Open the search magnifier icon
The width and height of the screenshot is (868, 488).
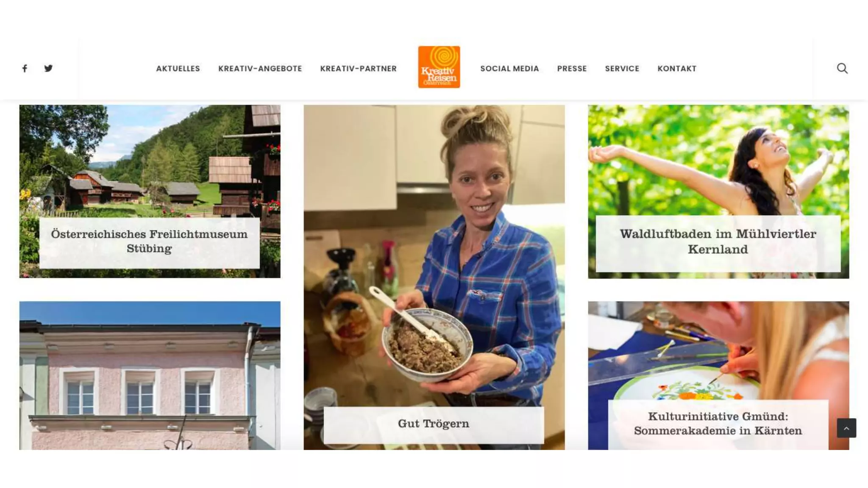coord(842,68)
